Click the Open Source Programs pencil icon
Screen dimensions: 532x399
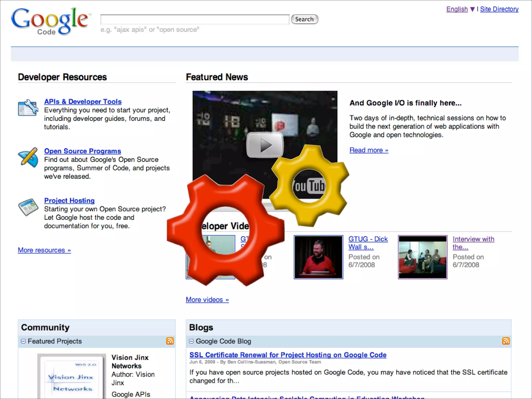[28, 157]
